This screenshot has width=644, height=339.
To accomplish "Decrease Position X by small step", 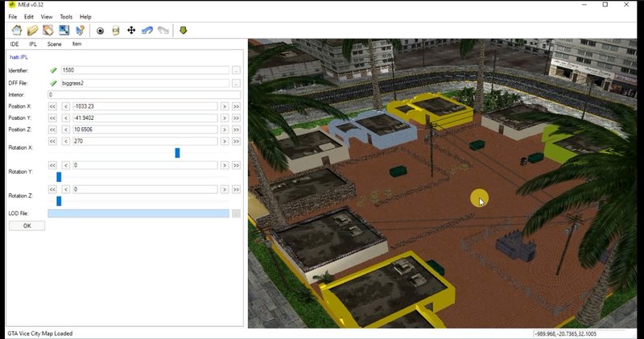I will coord(66,106).
